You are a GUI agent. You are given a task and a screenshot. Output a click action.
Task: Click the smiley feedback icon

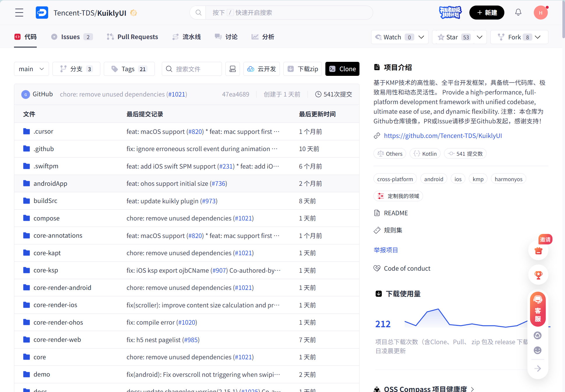538,350
